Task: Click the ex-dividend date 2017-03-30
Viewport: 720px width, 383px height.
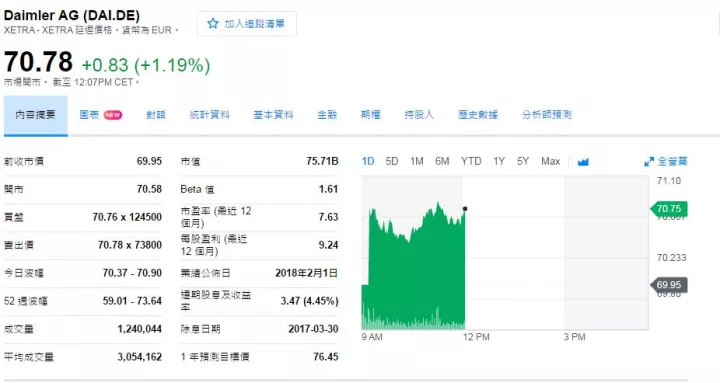Action: 313,329
